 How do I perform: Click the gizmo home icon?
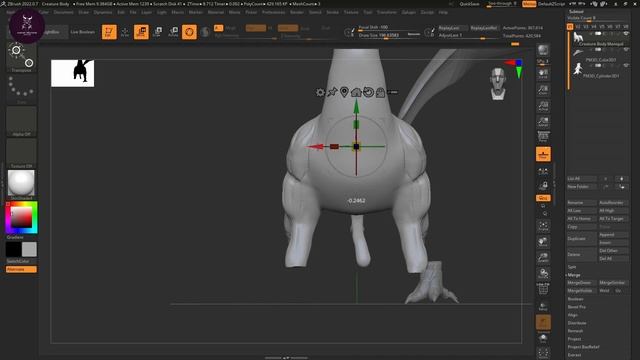click(x=356, y=92)
